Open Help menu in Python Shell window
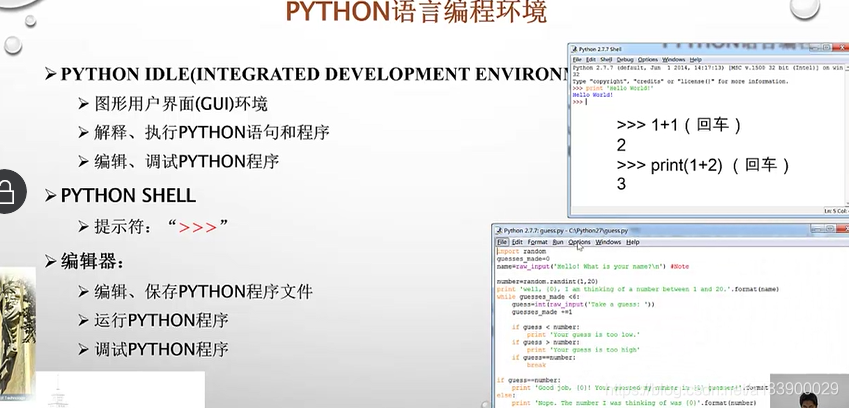Image resolution: width=849 pixels, height=408 pixels. [x=696, y=60]
